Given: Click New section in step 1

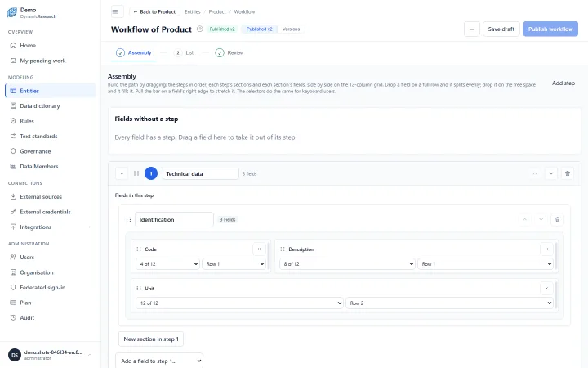Looking at the screenshot, I should coord(151,339).
